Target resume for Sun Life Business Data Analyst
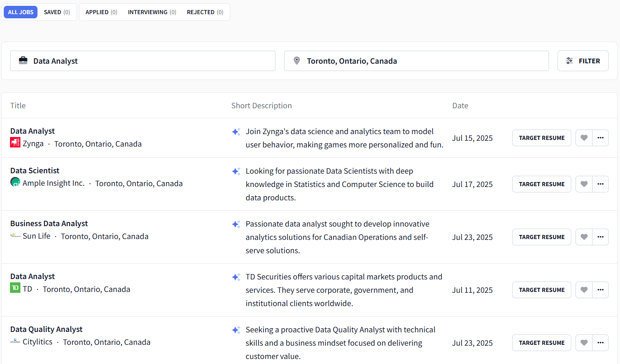620x364 pixels. pos(542,237)
